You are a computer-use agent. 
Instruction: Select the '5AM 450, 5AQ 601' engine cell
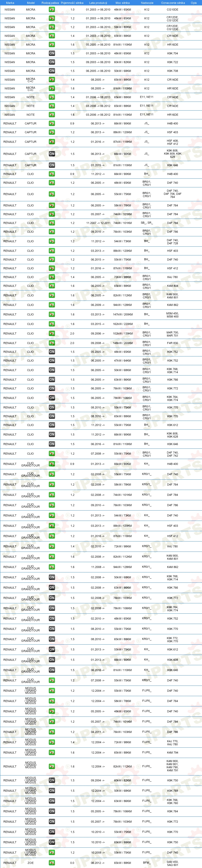(x=172, y=864)
